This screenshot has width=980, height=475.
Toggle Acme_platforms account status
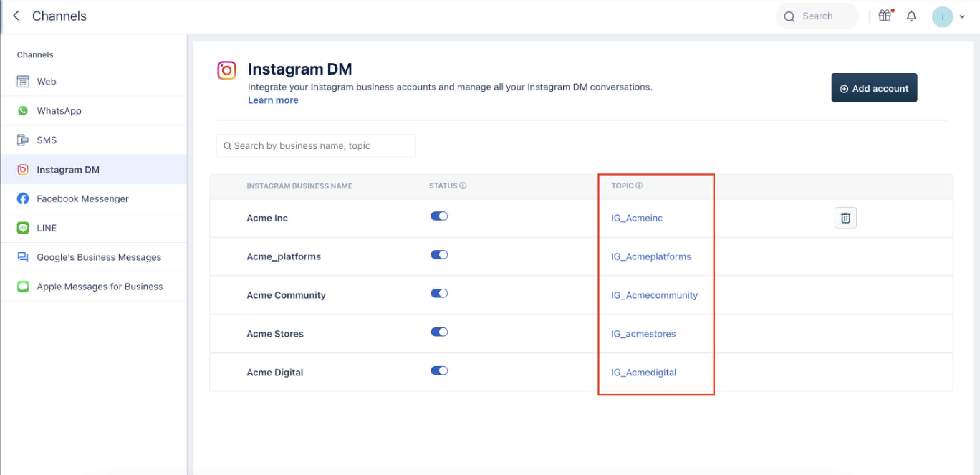(439, 255)
